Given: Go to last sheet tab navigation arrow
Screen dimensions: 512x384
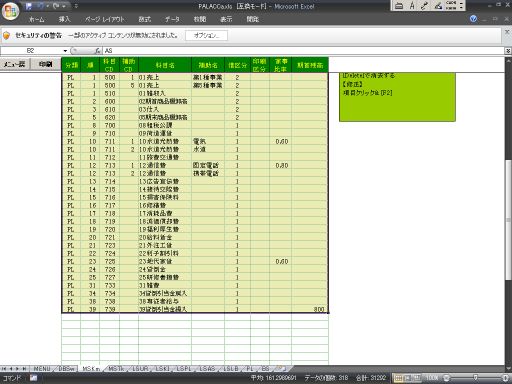Looking at the screenshot, I should click(24, 369).
